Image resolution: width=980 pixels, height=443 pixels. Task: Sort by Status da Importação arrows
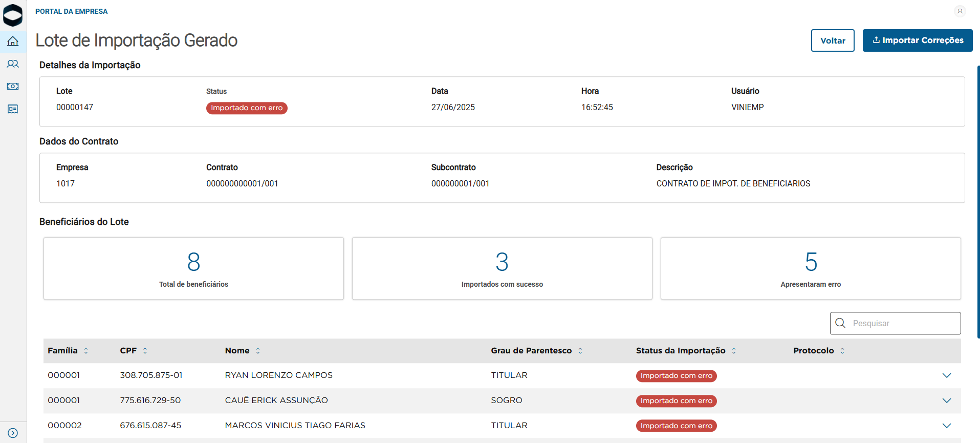(734, 351)
